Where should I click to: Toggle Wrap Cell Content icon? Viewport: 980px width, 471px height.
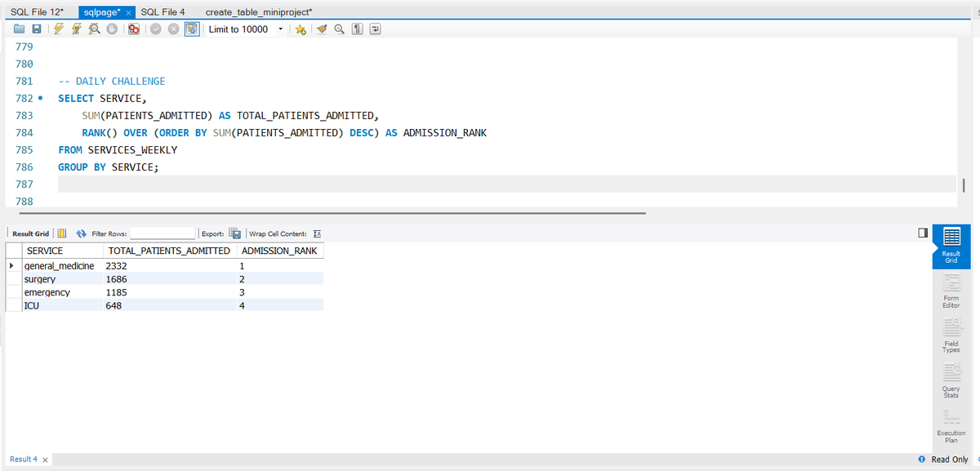click(x=318, y=233)
